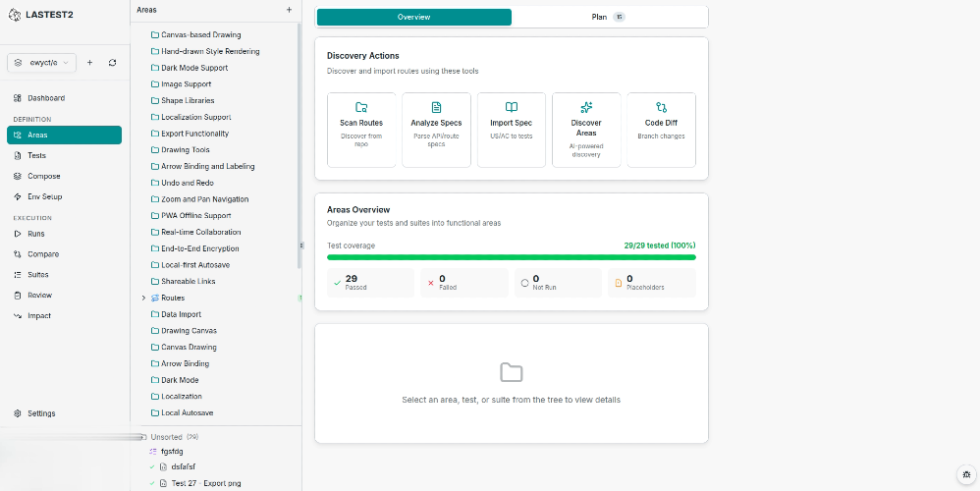Click the Import Spec card

512,130
